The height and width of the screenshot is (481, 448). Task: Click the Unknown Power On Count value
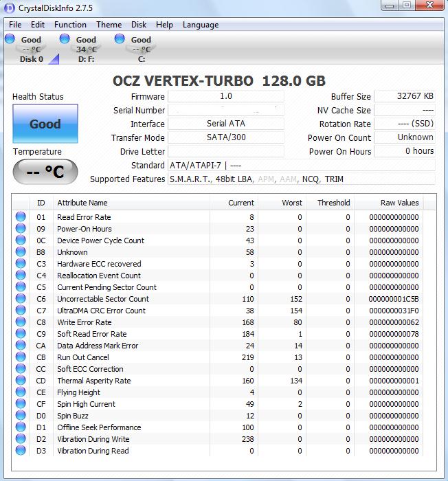tap(416, 137)
